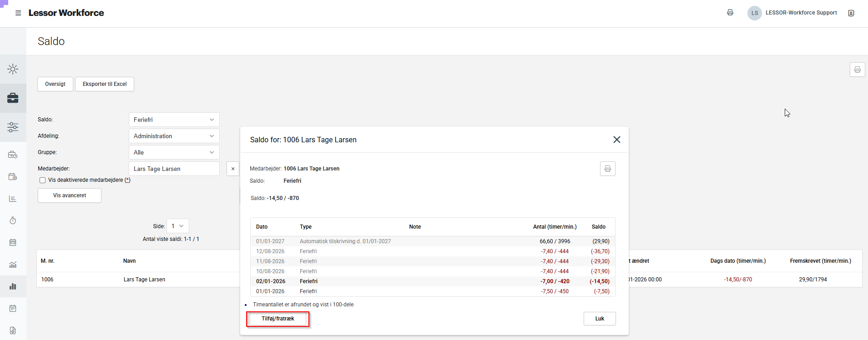Click the Medarbejder input field

click(x=174, y=169)
